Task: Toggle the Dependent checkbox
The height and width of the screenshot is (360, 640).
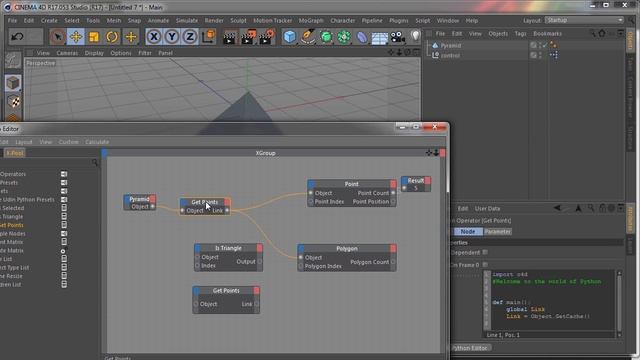Action: [485, 252]
